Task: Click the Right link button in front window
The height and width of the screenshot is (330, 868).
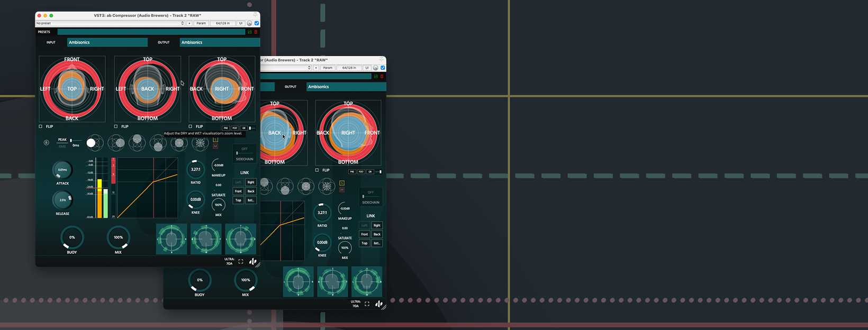Action: [251, 182]
